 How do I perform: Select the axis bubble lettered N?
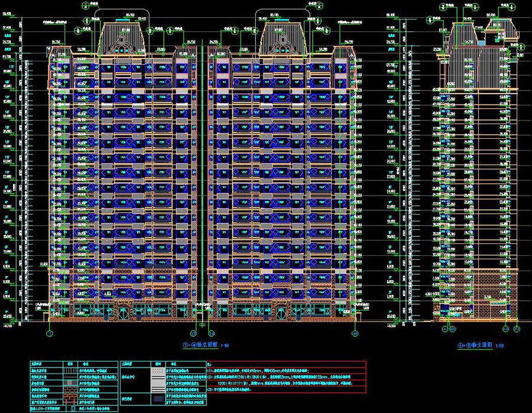[517, 329]
